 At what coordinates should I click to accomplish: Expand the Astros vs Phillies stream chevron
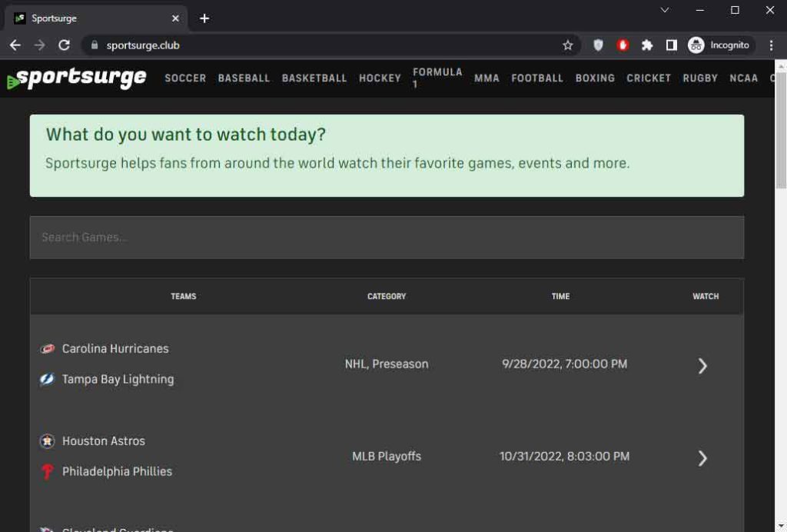point(702,458)
